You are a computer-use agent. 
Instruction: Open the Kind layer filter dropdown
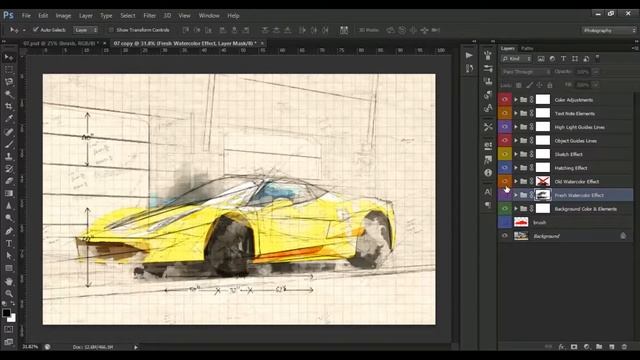(x=516, y=59)
